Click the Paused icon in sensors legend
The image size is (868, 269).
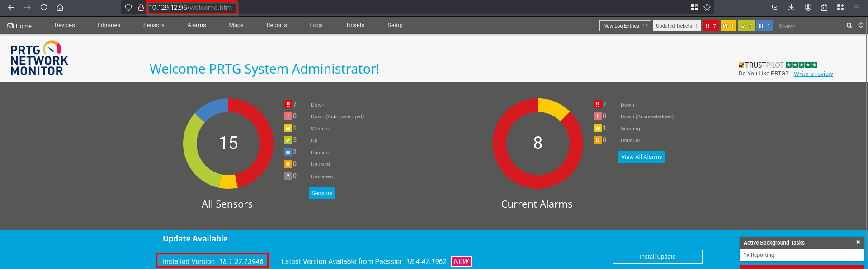288,153
